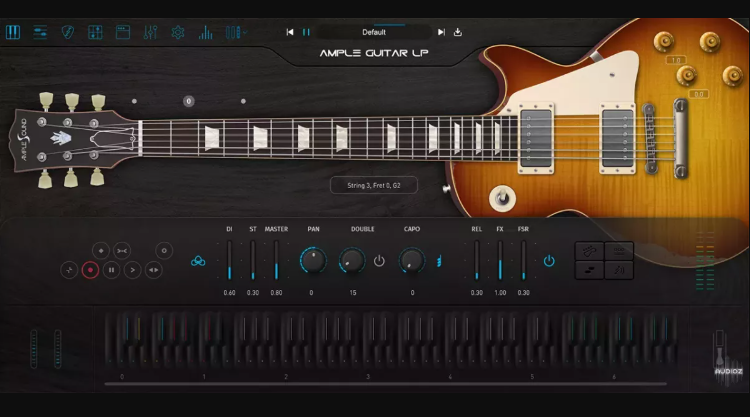750x417 pixels.
Task: Open the keyboard main panel icon
Action: tap(13, 32)
